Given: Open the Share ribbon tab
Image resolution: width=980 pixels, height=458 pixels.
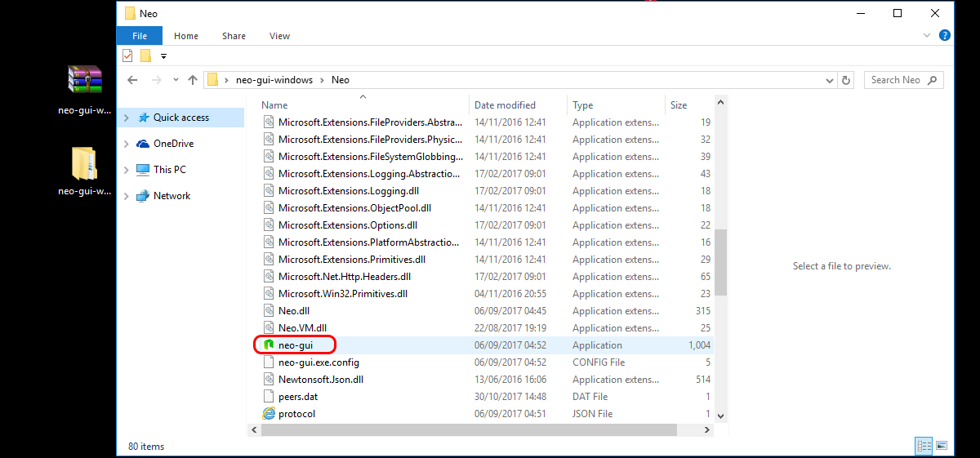Looking at the screenshot, I should tap(234, 36).
